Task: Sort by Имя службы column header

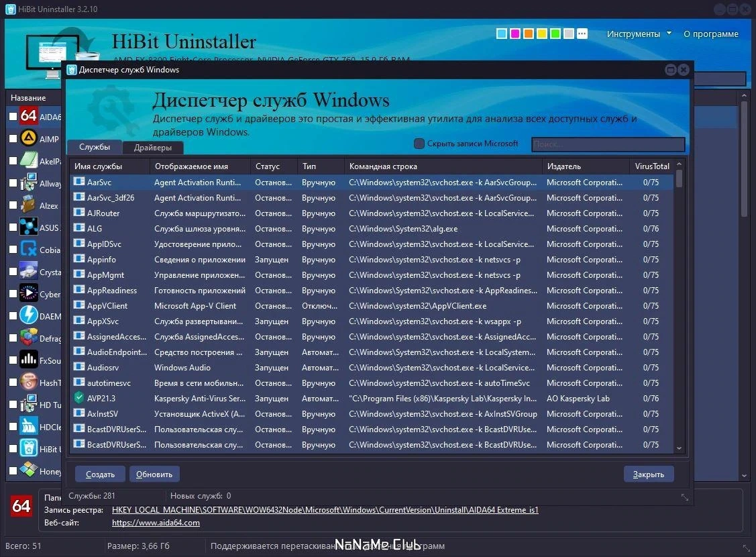Action: tap(110, 166)
